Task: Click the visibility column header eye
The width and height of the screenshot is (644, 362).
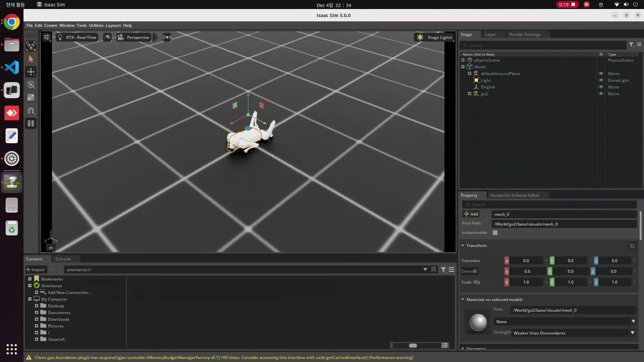Action: pyautogui.click(x=601, y=54)
